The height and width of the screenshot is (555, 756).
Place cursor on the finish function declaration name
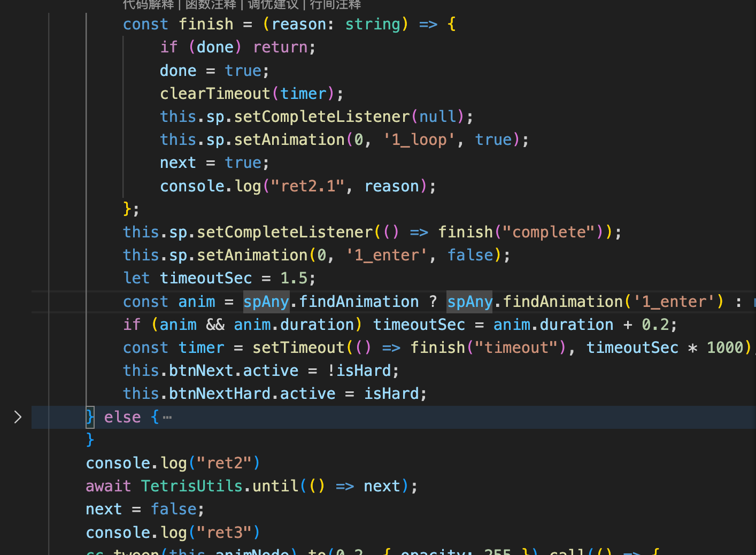pyautogui.click(x=206, y=24)
